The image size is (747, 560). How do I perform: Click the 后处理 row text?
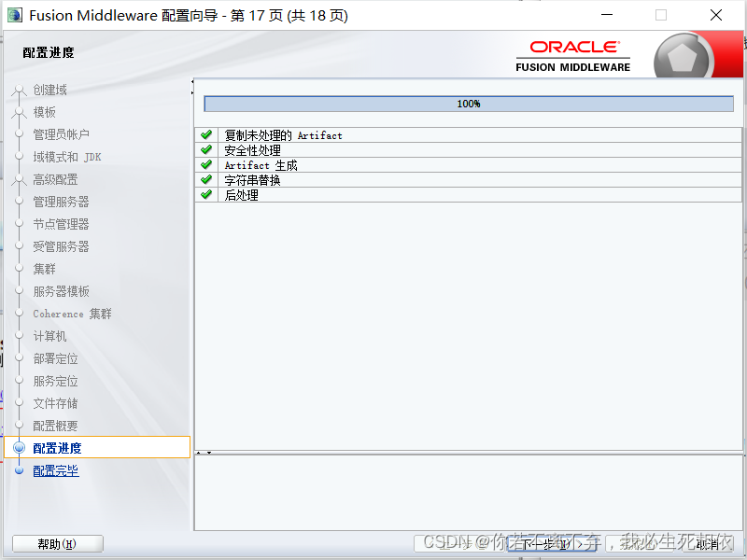(x=242, y=195)
